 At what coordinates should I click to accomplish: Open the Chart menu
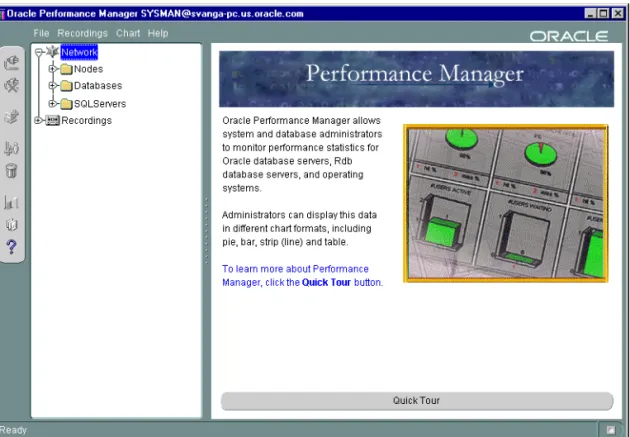pos(128,33)
